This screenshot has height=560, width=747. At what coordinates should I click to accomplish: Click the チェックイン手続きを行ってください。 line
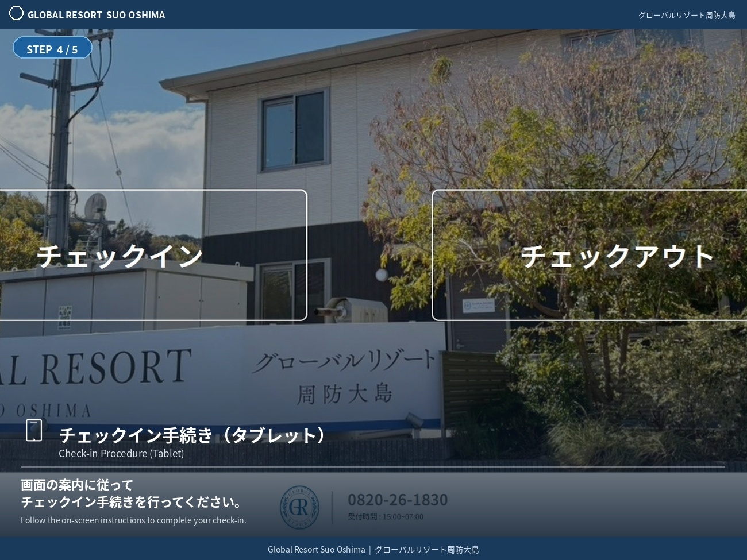point(133,502)
